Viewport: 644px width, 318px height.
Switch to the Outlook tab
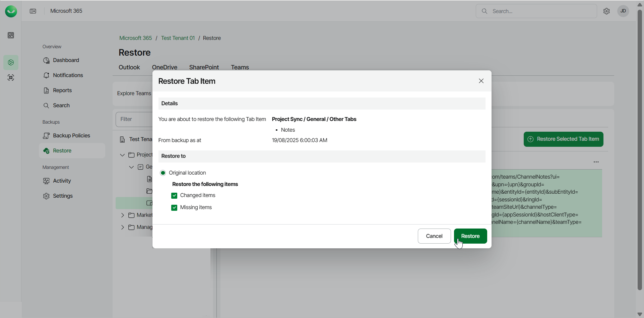click(x=129, y=67)
